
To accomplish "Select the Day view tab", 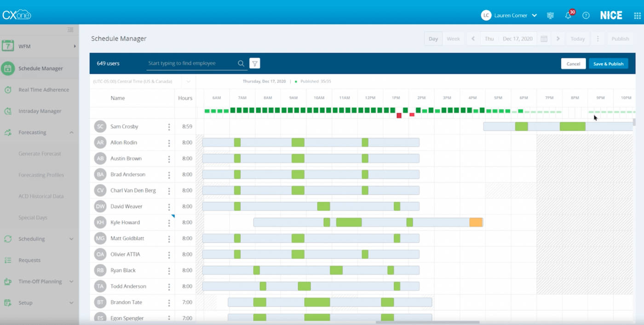I will pos(433,38).
